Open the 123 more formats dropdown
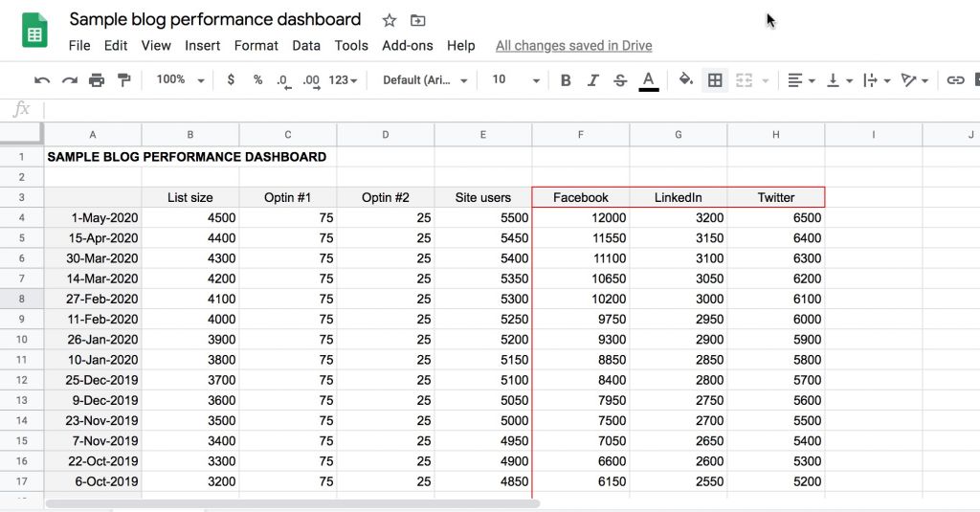The width and height of the screenshot is (980, 512). coord(344,80)
